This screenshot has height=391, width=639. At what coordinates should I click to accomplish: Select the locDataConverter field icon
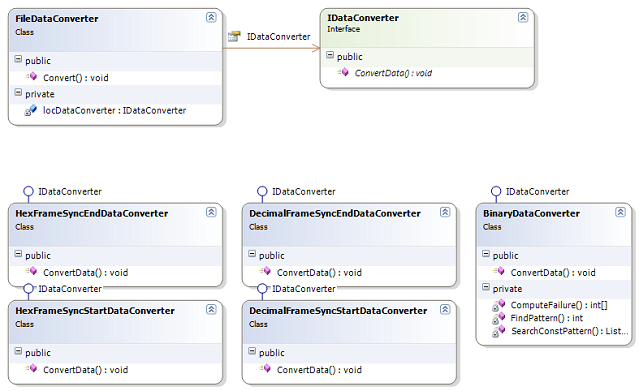point(31,110)
